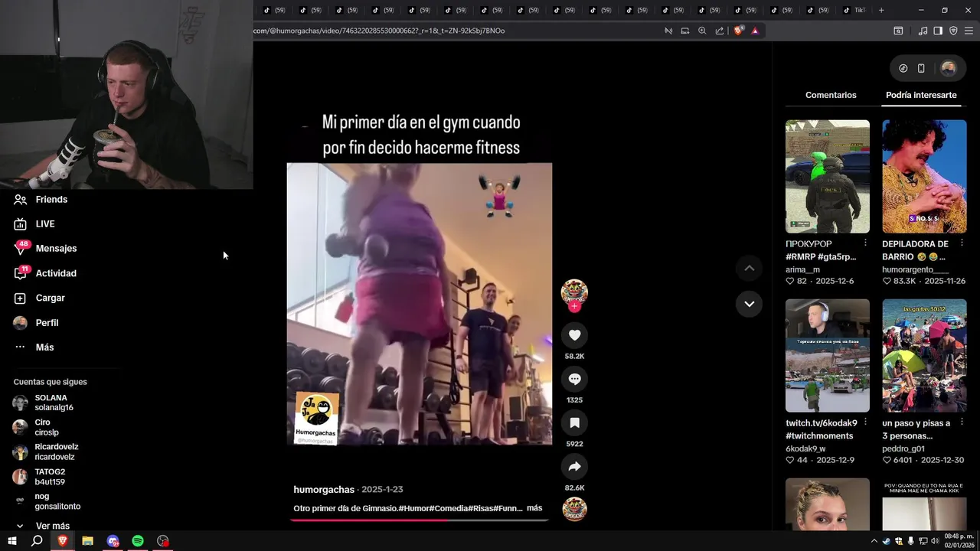Click the share page icon in the address bar
The width and height of the screenshot is (980, 551).
coord(720,31)
